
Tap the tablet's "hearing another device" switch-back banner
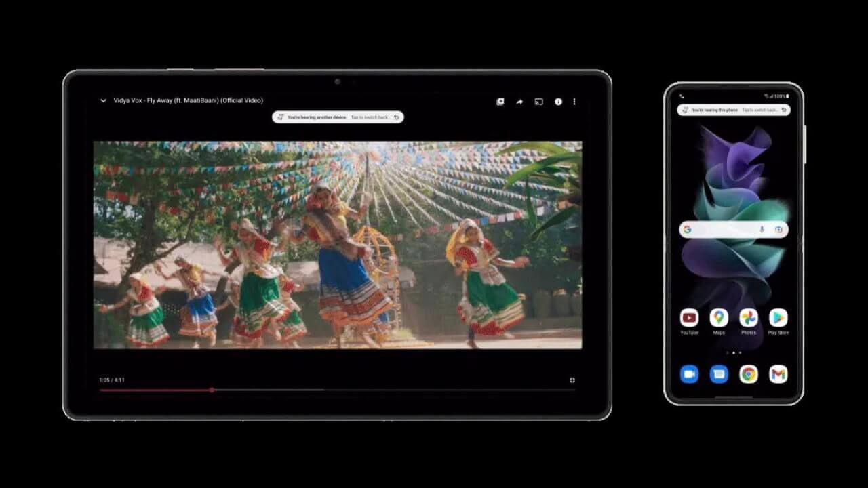point(338,117)
